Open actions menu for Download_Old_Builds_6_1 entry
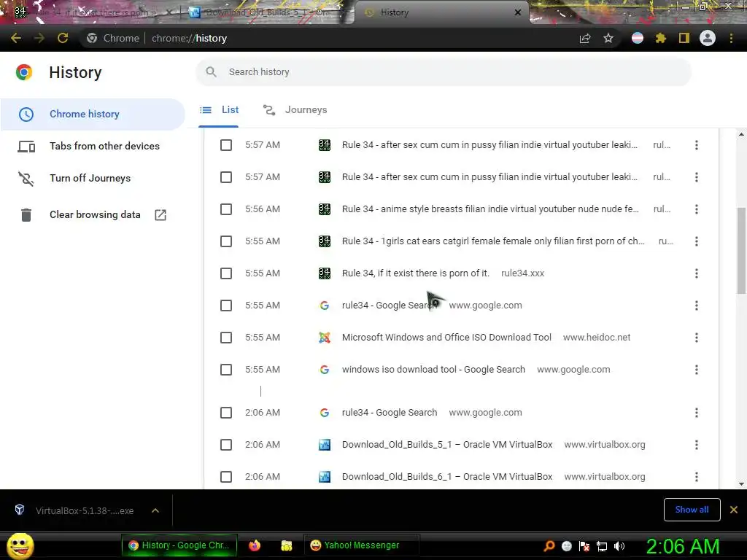The width and height of the screenshot is (747, 560). click(x=697, y=477)
